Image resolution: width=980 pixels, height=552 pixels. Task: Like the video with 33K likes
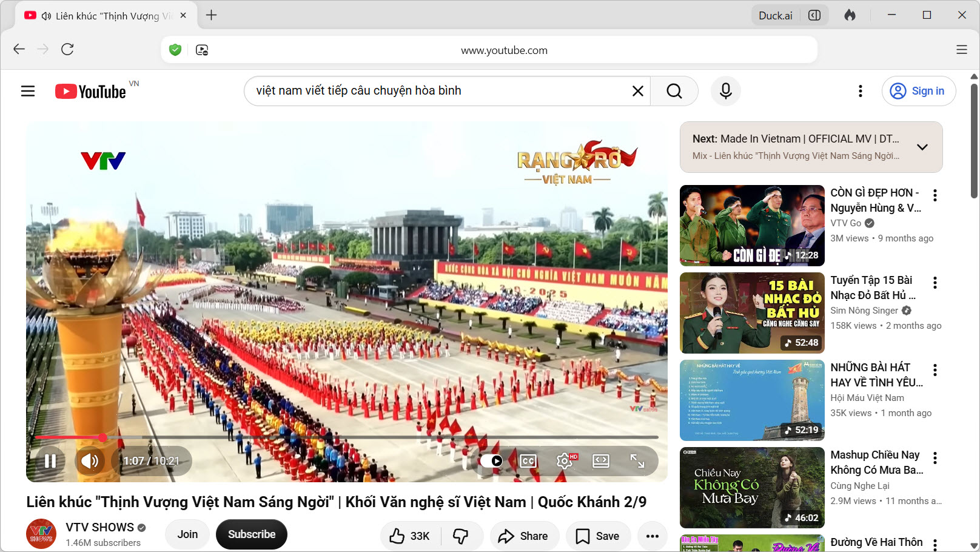(x=410, y=536)
